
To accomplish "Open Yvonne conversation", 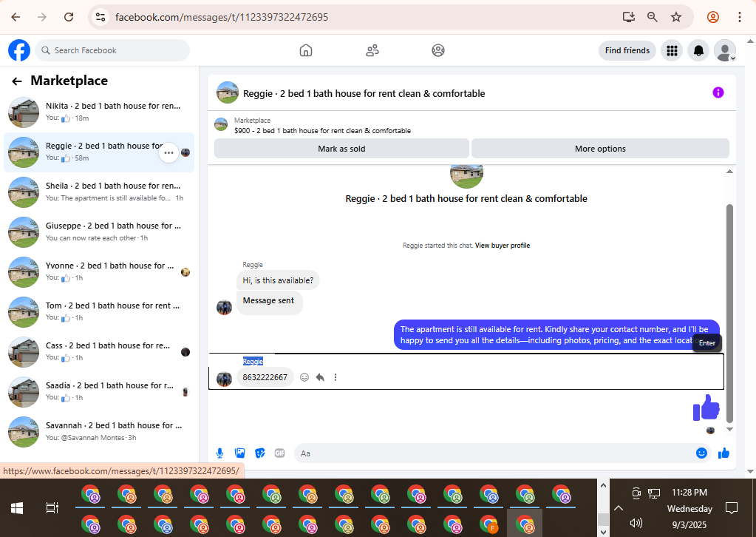I will coord(99,272).
